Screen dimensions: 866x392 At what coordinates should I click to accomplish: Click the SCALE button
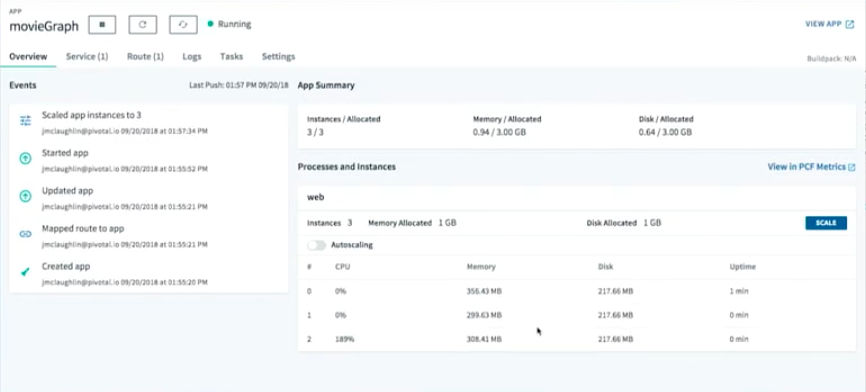coord(826,223)
